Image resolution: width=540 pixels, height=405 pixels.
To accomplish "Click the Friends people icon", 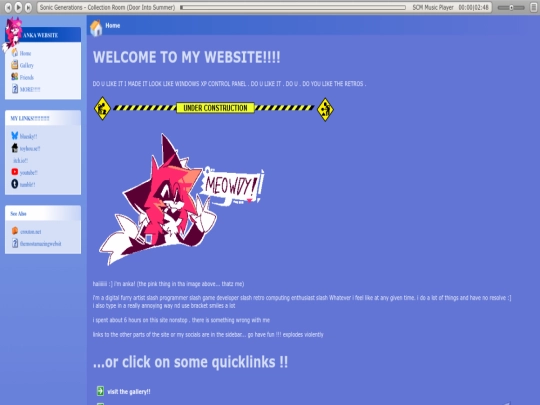I will [x=14, y=76].
